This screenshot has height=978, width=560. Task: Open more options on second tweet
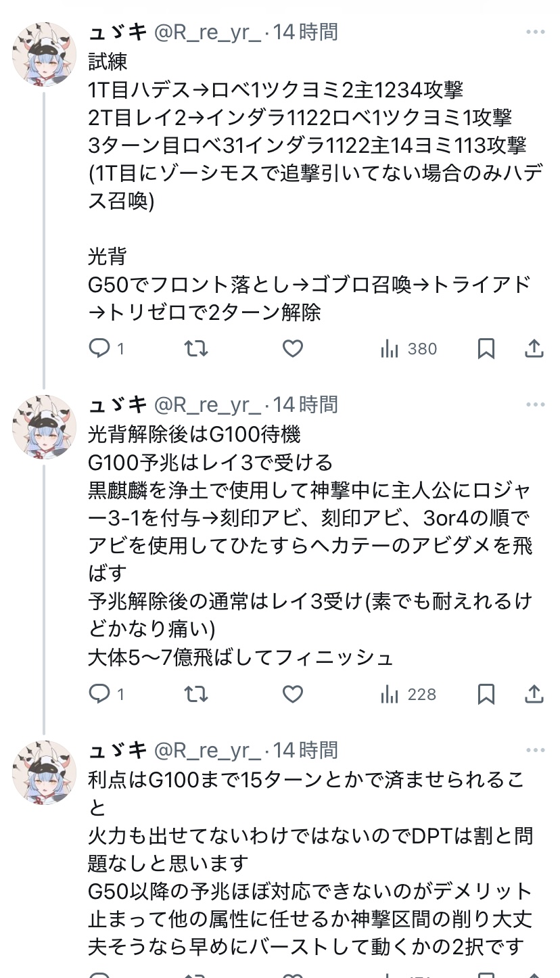click(535, 405)
